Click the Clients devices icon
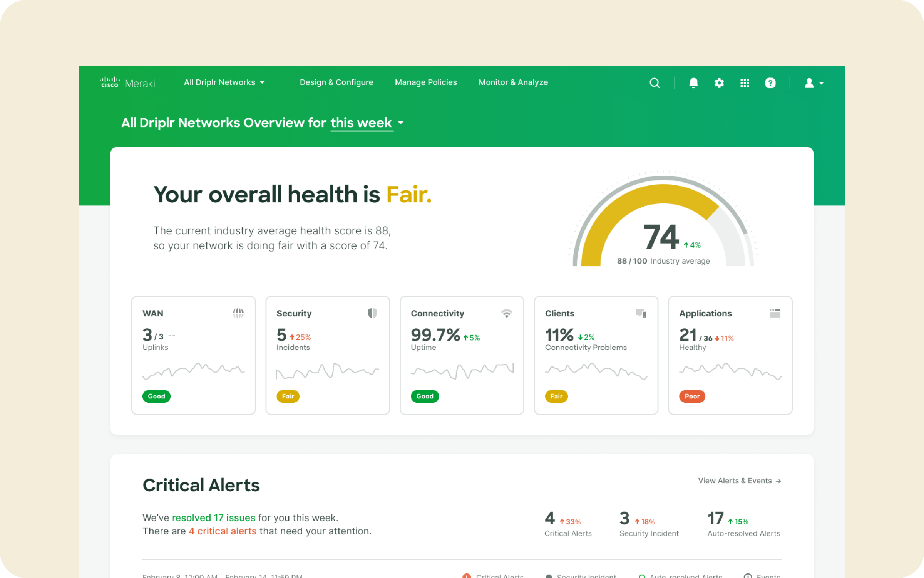This screenshot has width=924, height=578. pos(641,313)
